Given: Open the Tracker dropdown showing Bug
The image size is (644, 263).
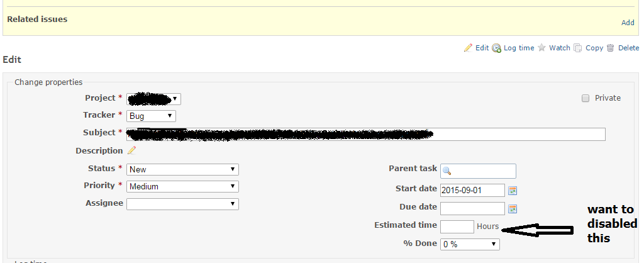Looking at the screenshot, I should coord(151,116).
